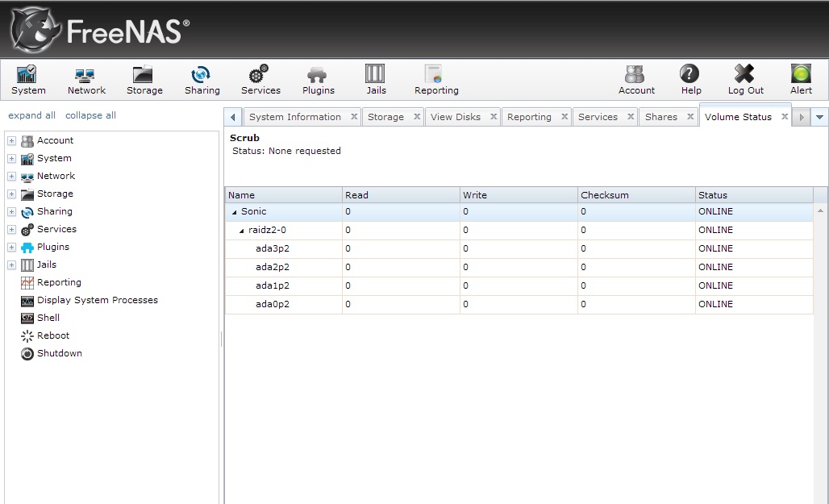Click the expand all link

pos(31,115)
